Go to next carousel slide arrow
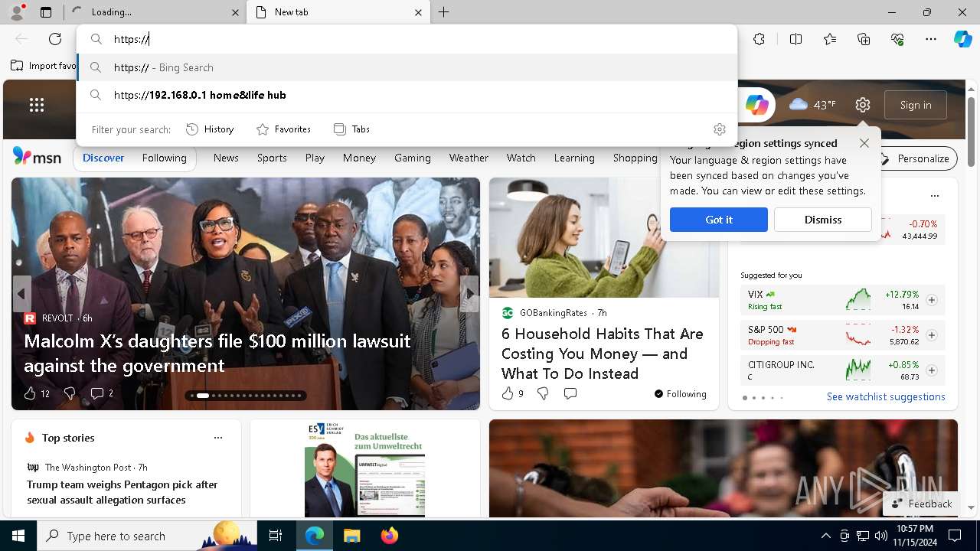The height and width of the screenshot is (551, 980). pyautogui.click(x=469, y=294)
